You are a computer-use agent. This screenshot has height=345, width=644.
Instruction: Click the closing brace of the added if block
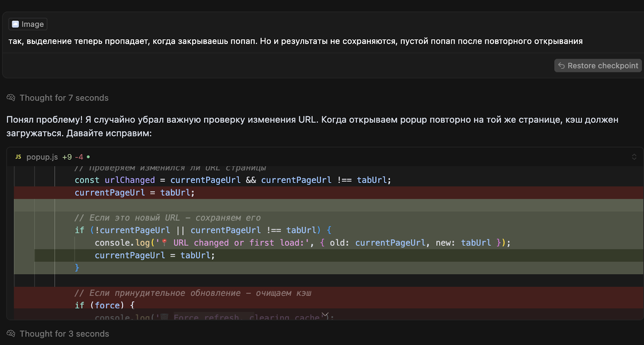[x=77, y=268]
